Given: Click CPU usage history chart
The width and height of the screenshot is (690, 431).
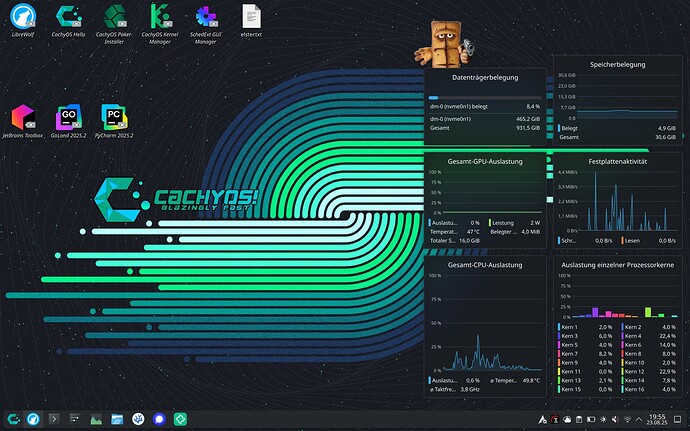Looking at the screenshot, I should [x=492, y=323].
